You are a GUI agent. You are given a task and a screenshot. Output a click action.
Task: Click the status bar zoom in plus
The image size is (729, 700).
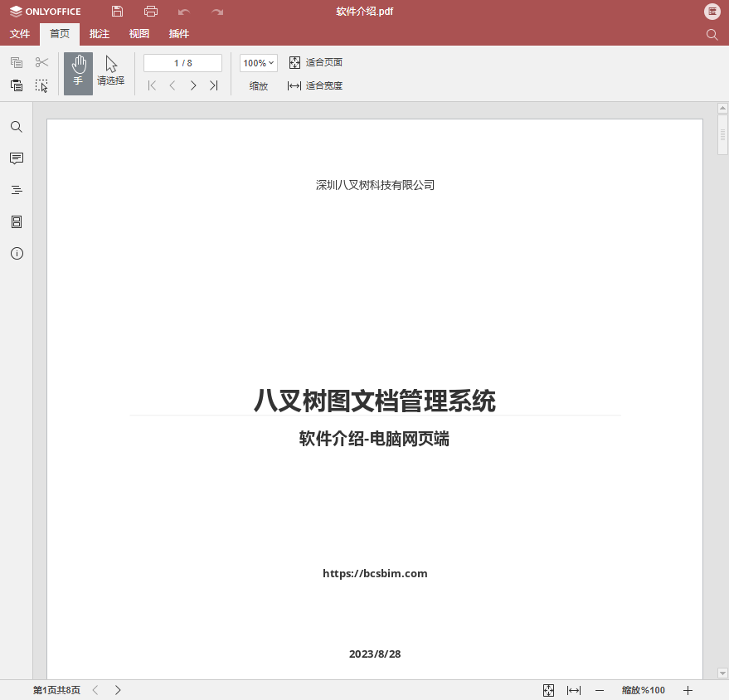pos(688,690)
